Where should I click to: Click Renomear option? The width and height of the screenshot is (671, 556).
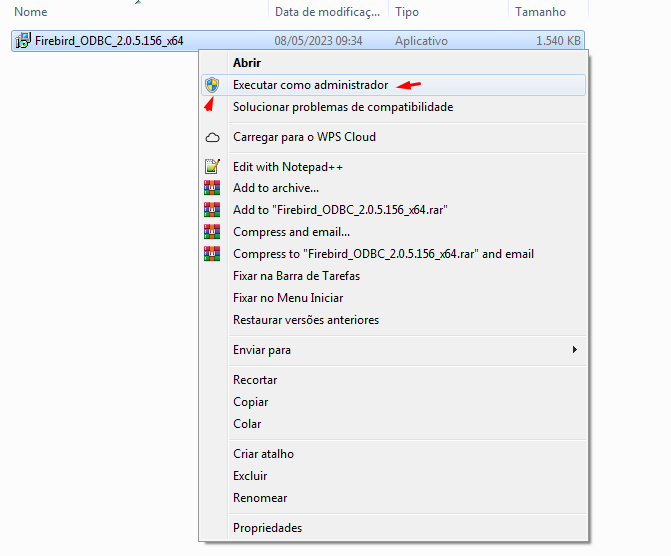click(393, 498)
